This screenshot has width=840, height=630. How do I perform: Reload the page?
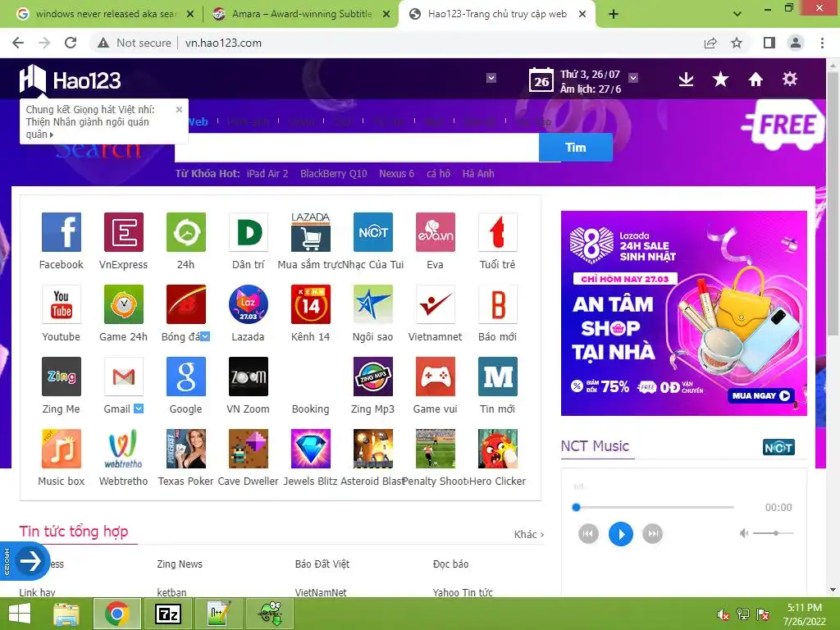(71, 43)
